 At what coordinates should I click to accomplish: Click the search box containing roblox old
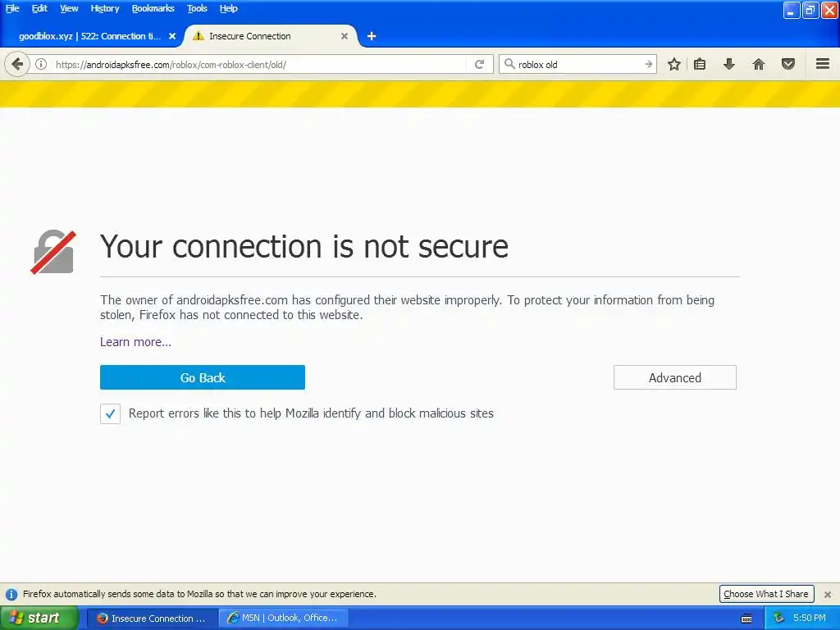point(578,64)
